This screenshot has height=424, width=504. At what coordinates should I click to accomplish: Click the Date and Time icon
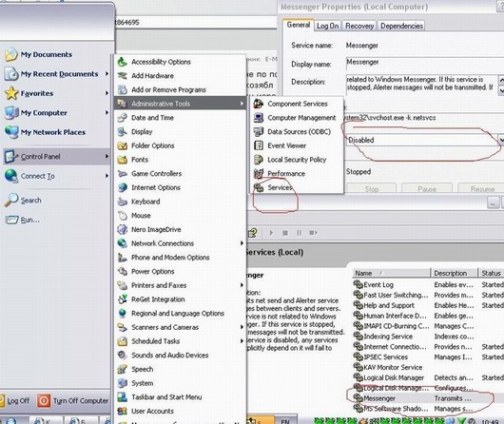click(x=122, y=118)
